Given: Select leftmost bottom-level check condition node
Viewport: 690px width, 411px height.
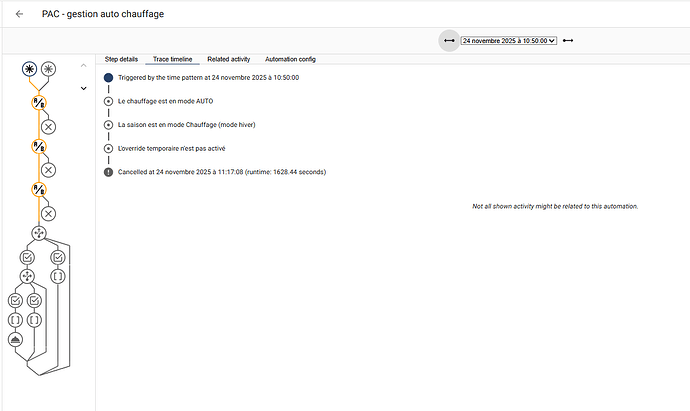Looking at the screenshot, I should [15, 301].
